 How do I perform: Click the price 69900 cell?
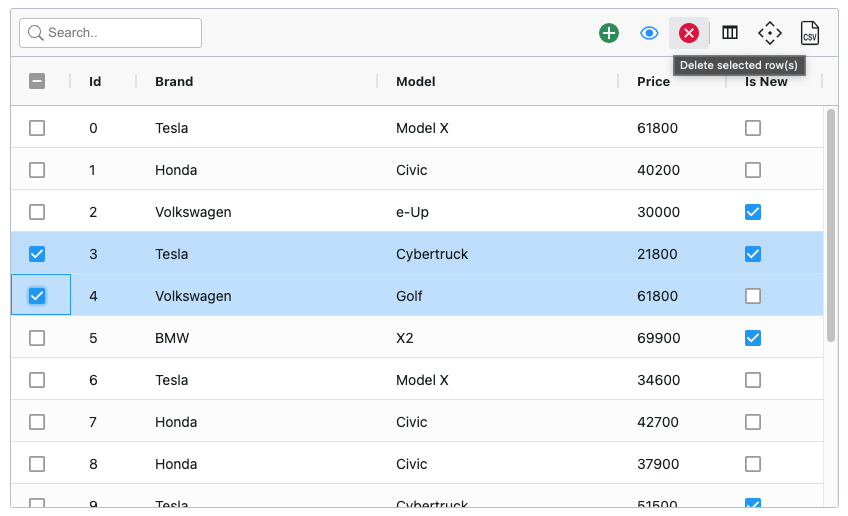point(658,338)
